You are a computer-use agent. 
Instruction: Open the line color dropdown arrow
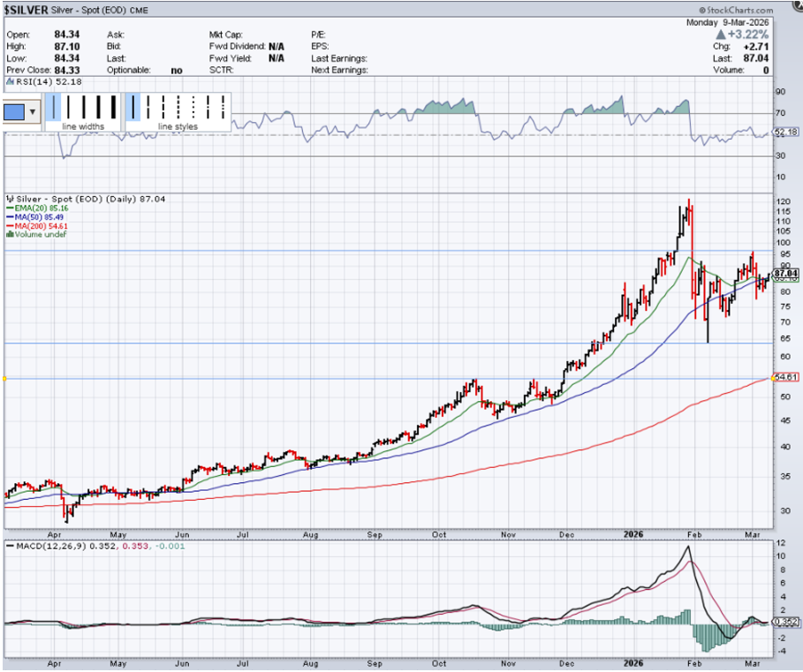pos(34,112)
